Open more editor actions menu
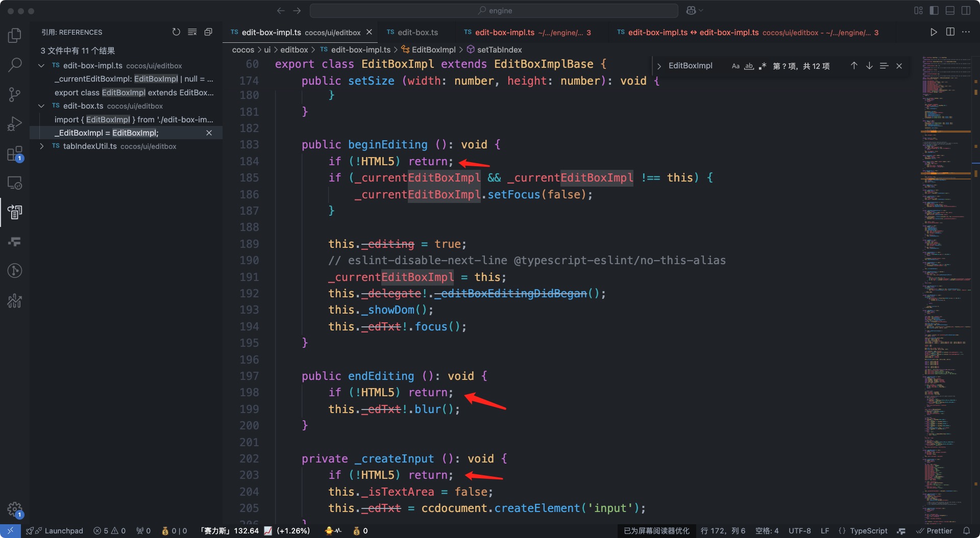 [966, 32]
